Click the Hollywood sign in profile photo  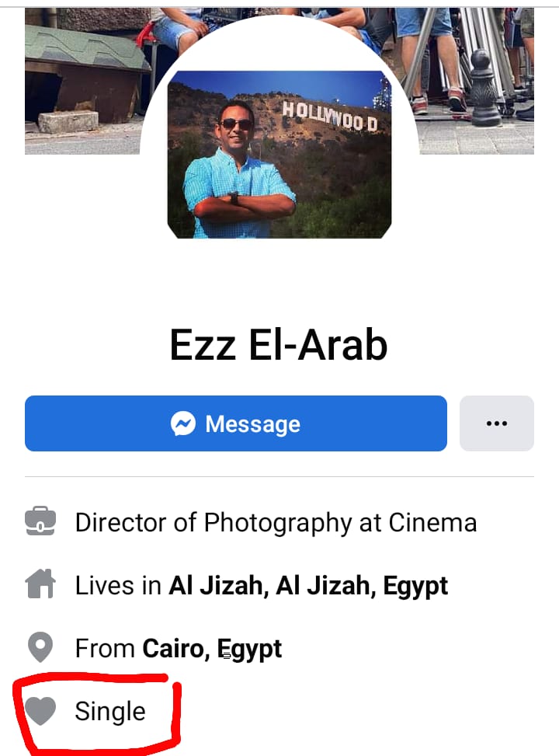point(330,117)
